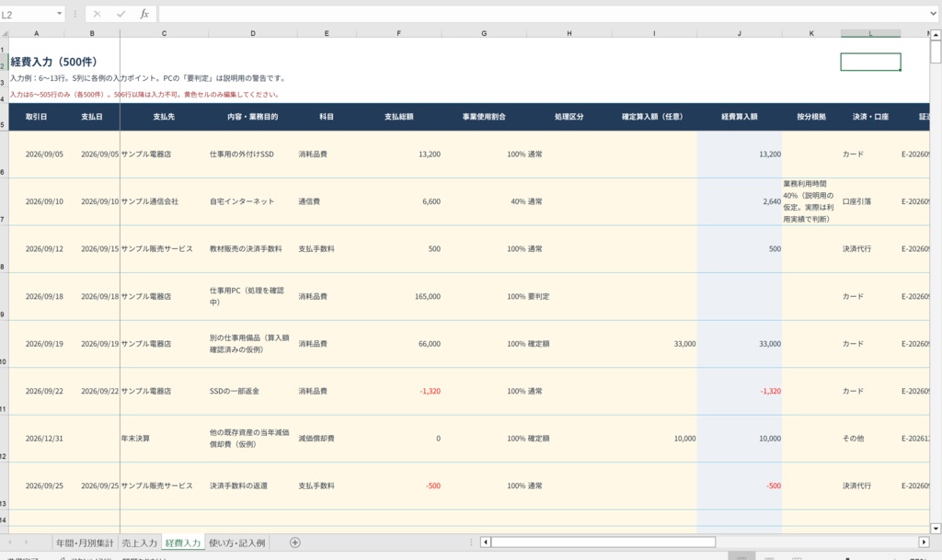Select the 減価償却費 cell
Screen dimensions: 942x560
[327, 439]
